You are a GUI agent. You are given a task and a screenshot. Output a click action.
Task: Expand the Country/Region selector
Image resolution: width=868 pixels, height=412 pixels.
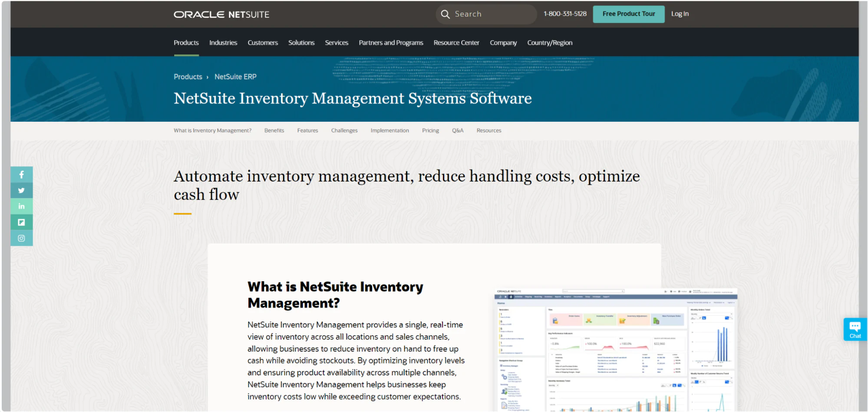[550, 43]
